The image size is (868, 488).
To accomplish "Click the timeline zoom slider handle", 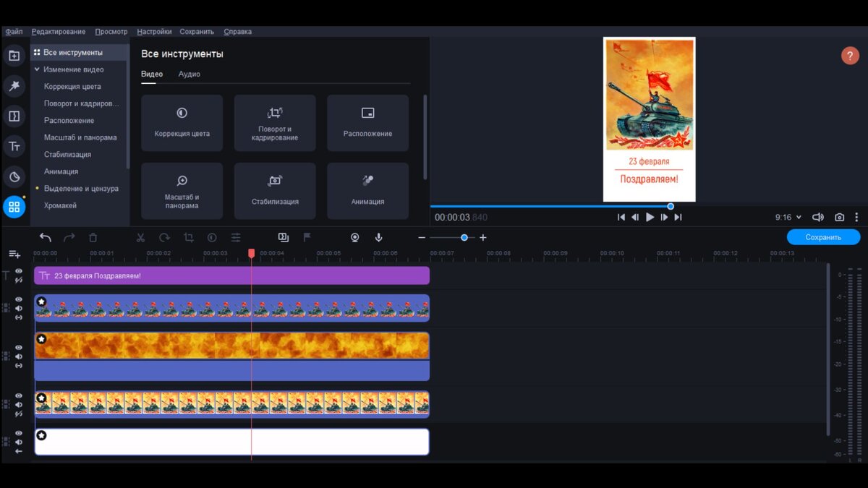I will click(464, 238).
